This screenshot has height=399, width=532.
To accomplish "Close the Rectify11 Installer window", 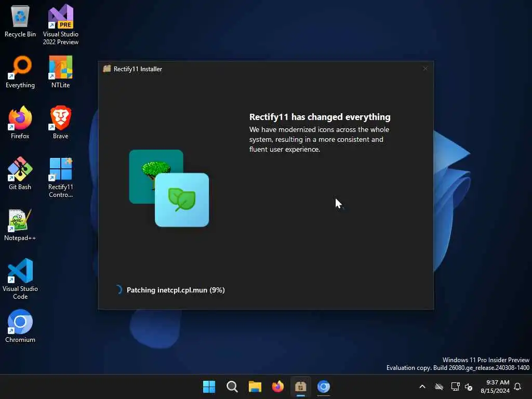I will coord(425,69).
